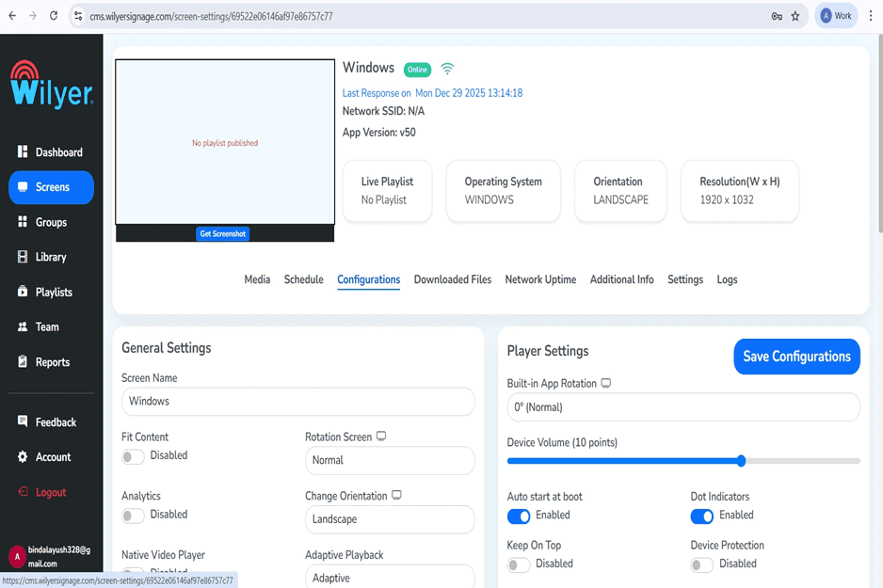883x588 pixels.
Task: Click the Get Screenshot button
Action: (223, 233)
